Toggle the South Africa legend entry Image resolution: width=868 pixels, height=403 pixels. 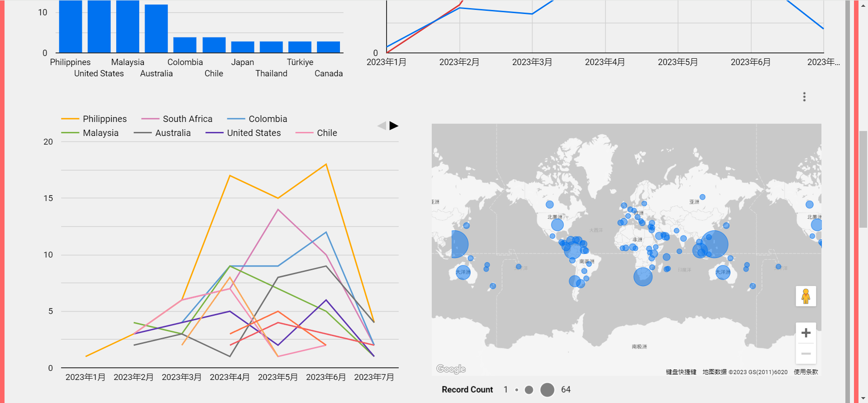[187, 119]
